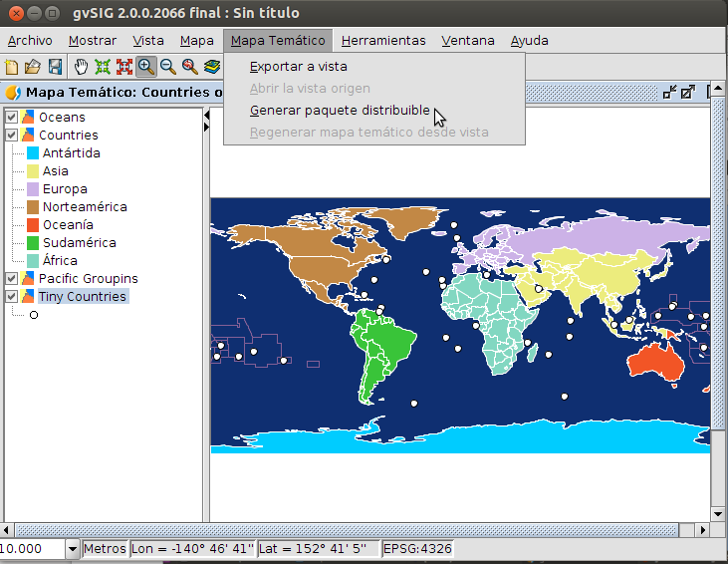Open the scale dropdown arrow in status bar
This screenshot has width=728, height=564.
[72, 549]
